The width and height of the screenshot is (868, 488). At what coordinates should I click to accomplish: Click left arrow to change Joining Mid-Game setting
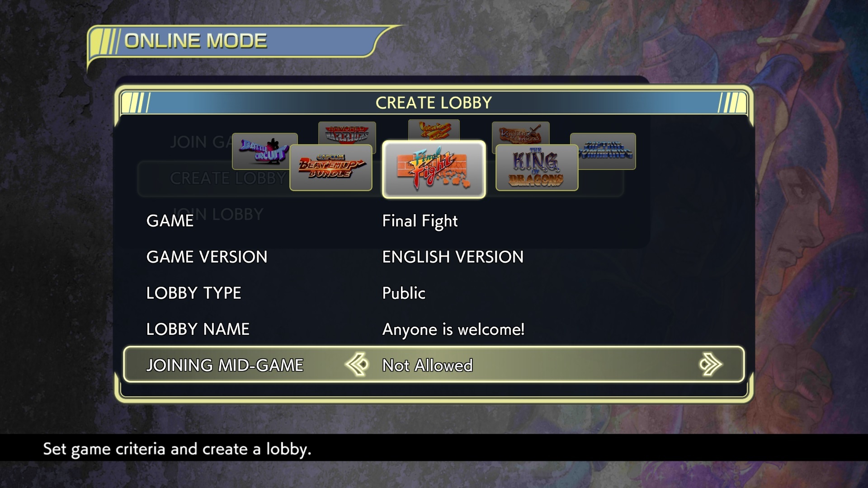(x=358, y=364)
